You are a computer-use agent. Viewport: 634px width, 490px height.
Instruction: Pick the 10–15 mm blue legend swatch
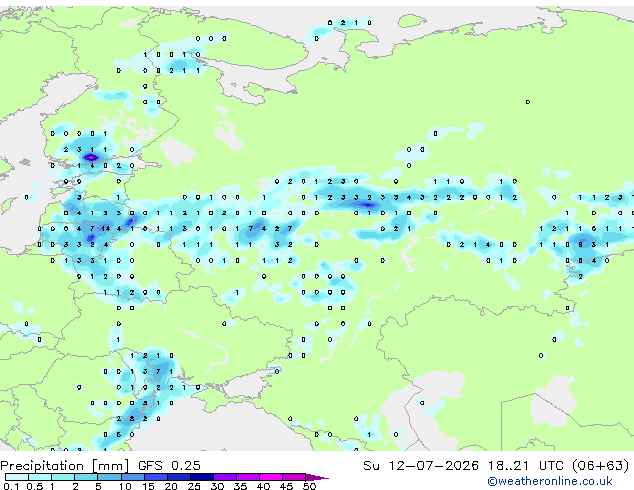[132, 477]
